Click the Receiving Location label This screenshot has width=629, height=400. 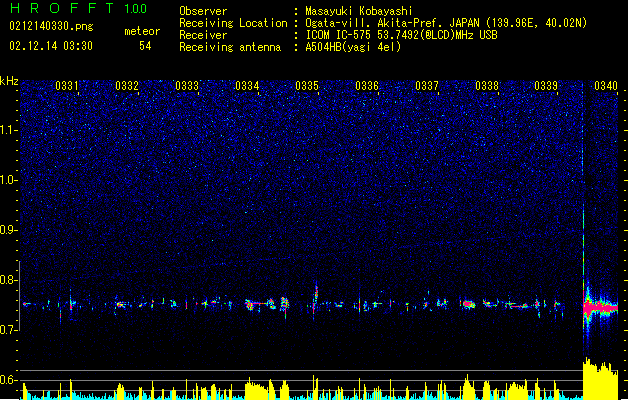(233, 23)
